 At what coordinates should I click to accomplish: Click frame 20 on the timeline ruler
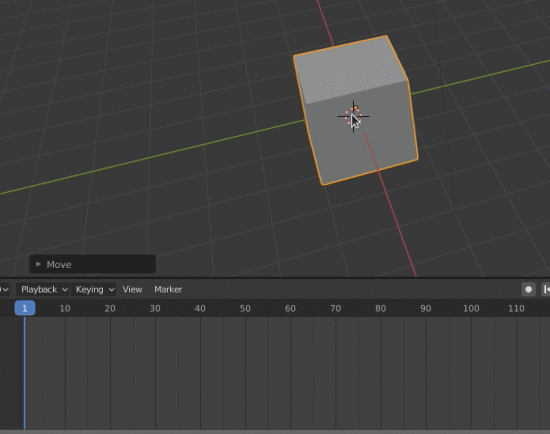110,308
